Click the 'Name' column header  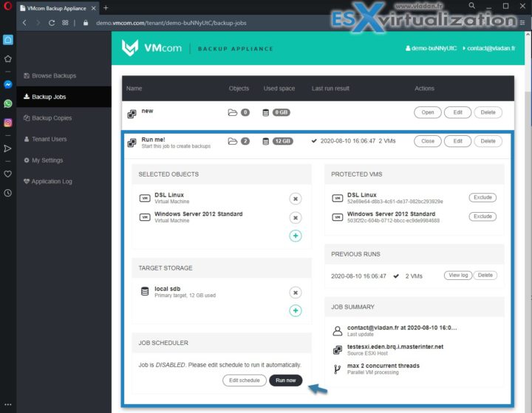click(134, 88)
